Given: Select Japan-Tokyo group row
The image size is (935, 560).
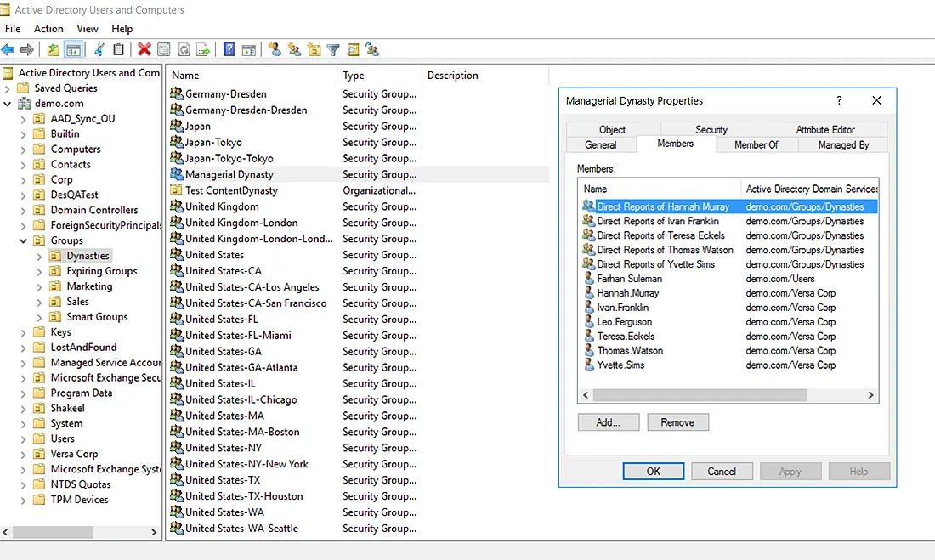Looking at the screenshot, I should [x=358, y=142].
